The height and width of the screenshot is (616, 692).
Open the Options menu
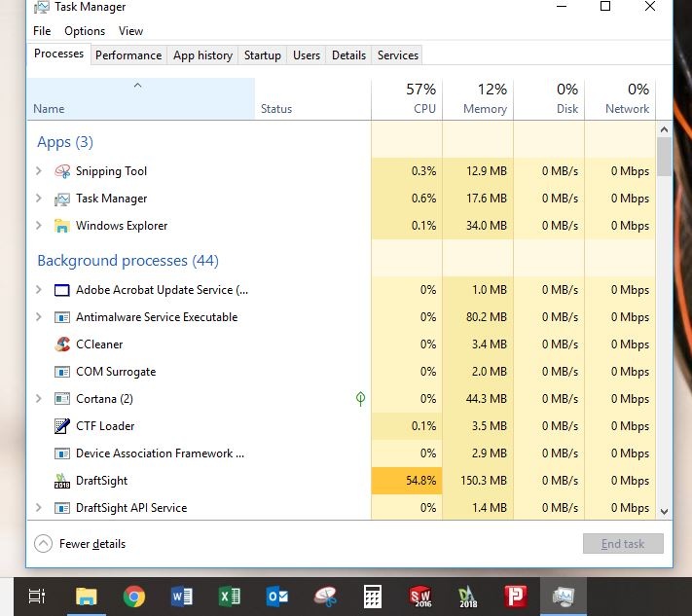click(85, 31)
